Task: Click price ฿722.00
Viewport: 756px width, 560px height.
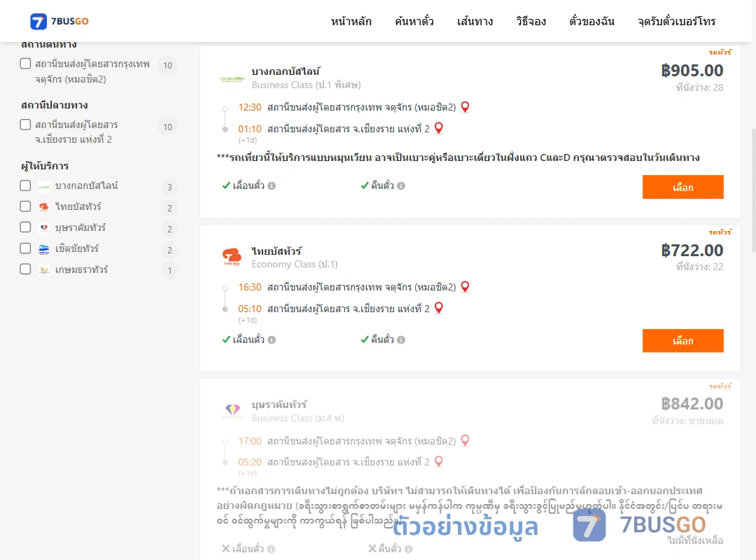Action: 692,251
